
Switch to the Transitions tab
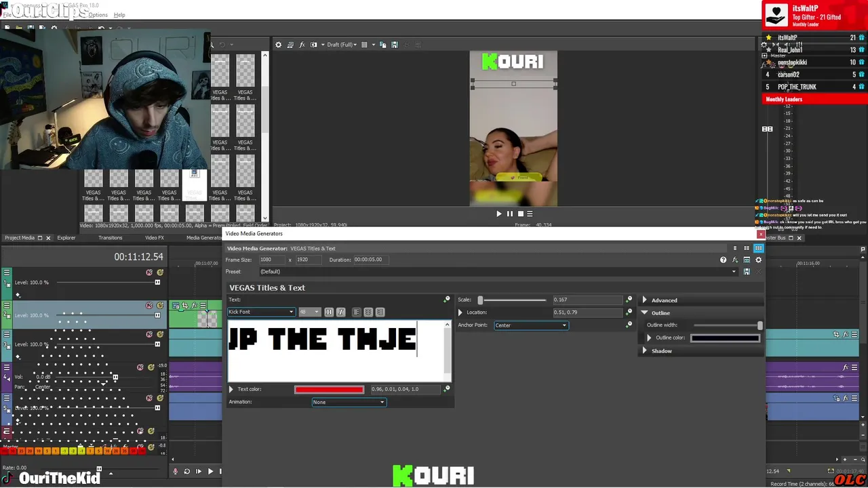click(x=111, y=238)
